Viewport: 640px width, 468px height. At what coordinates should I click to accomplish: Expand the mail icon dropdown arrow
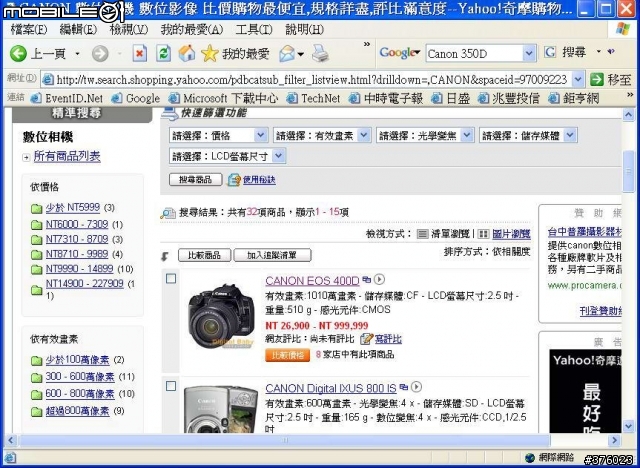[x=301, y=54]
